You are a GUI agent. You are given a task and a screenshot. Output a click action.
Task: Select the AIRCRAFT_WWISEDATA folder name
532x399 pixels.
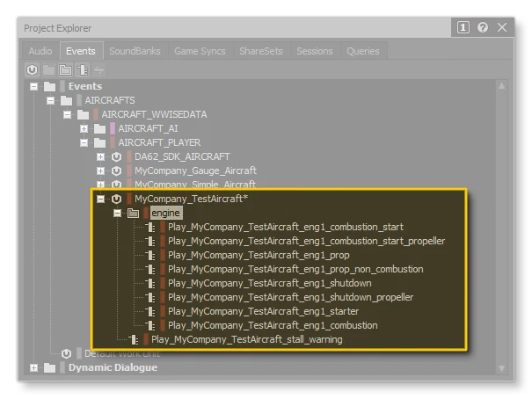coord(155,114)
